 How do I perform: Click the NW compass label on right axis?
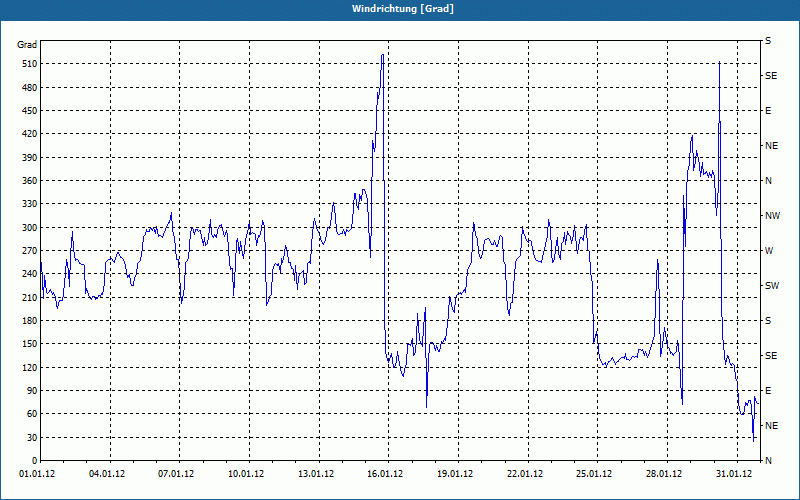pyautogui.click(x=772, y=216)
